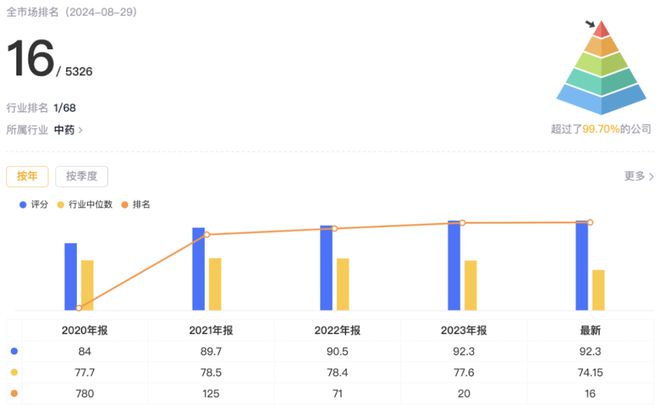Click the 99.70% percentage text
Image resolution: width=660 pixels, height=415 pixels.
(601, 129)
